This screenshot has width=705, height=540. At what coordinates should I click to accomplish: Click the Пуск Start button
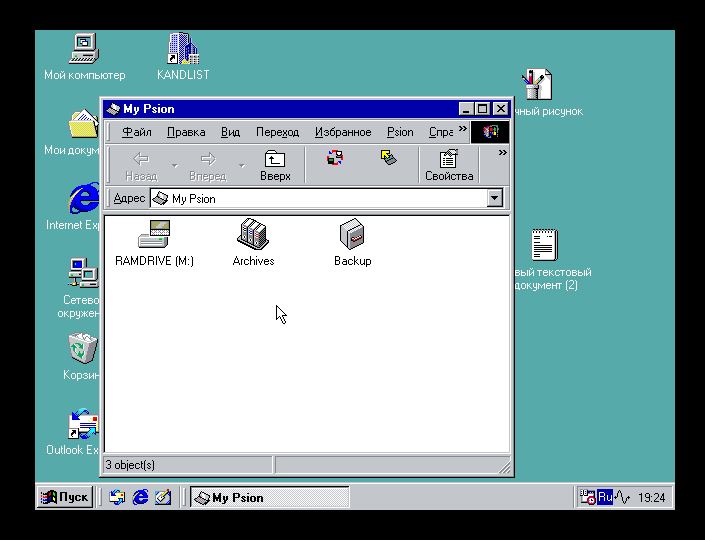pyautogui.click(x=65, y=497)
